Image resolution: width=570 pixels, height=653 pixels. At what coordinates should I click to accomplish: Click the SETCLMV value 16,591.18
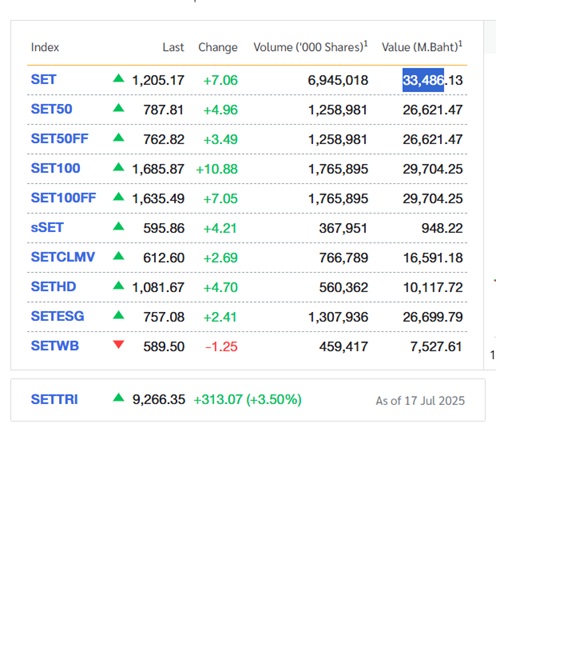pos(433,257)
